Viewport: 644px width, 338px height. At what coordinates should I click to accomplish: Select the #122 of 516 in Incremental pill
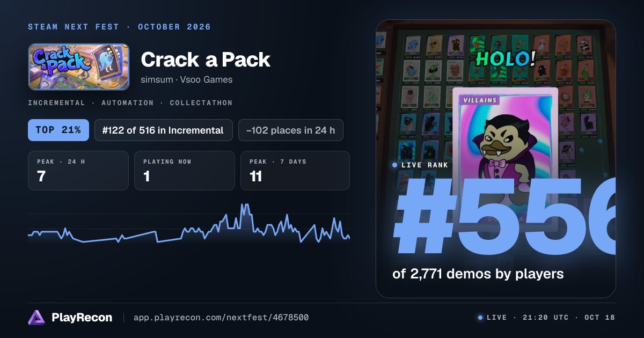164,130
